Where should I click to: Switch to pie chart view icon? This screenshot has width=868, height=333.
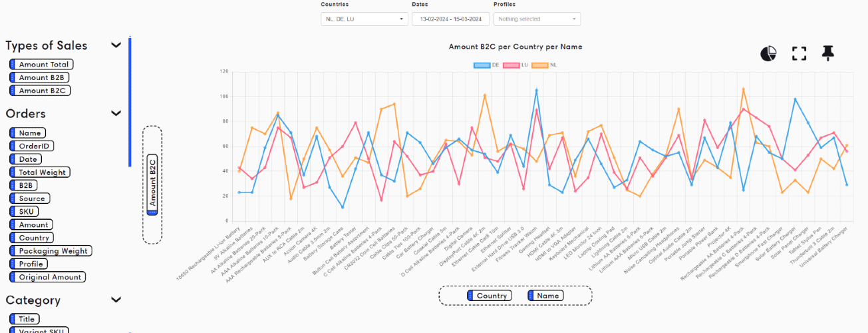point(770,53)
